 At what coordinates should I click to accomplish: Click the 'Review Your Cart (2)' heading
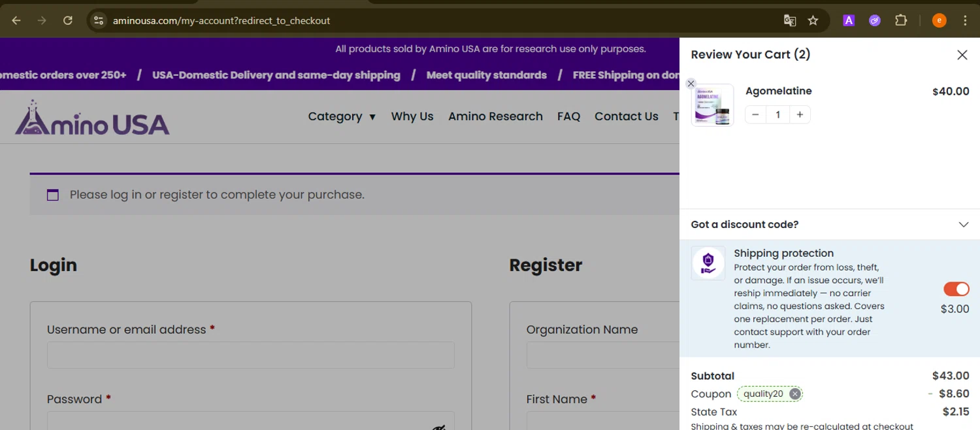751,54
